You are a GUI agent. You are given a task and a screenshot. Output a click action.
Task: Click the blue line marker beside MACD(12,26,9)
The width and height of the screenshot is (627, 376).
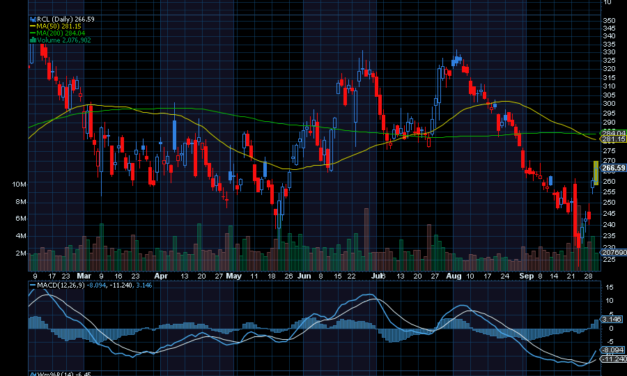[33, 285]
